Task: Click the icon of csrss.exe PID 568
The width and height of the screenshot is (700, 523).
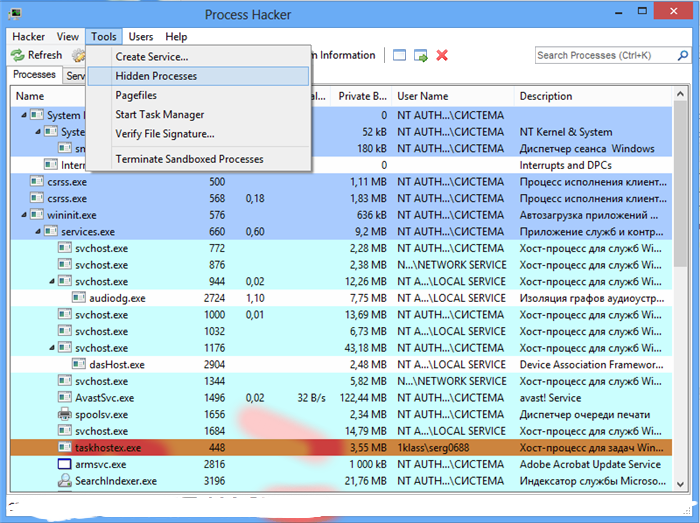Action: tap(37, 198)
